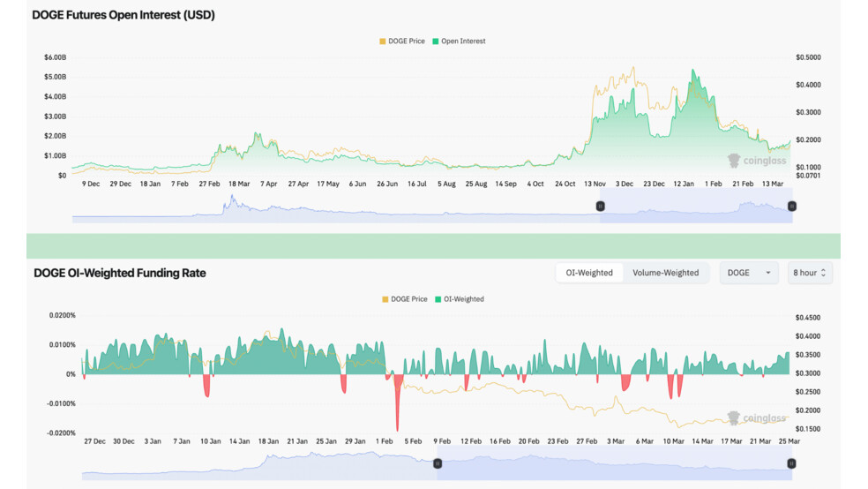This screenshot has width=868, height=489.
Task: Click the DOGE OI-Weighted Funding Rate title
Action: coord(120,273)
